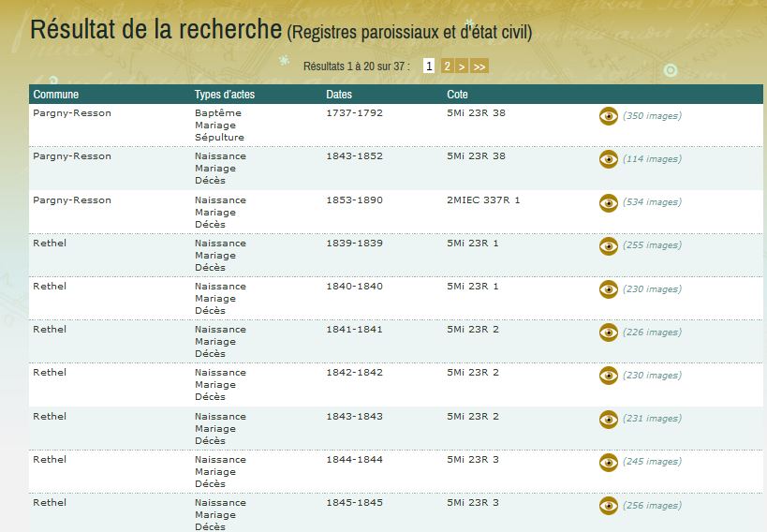View Rethel 1845-1845 register eye icon
The width and height of the screenshot is (767, 532).
609,506
